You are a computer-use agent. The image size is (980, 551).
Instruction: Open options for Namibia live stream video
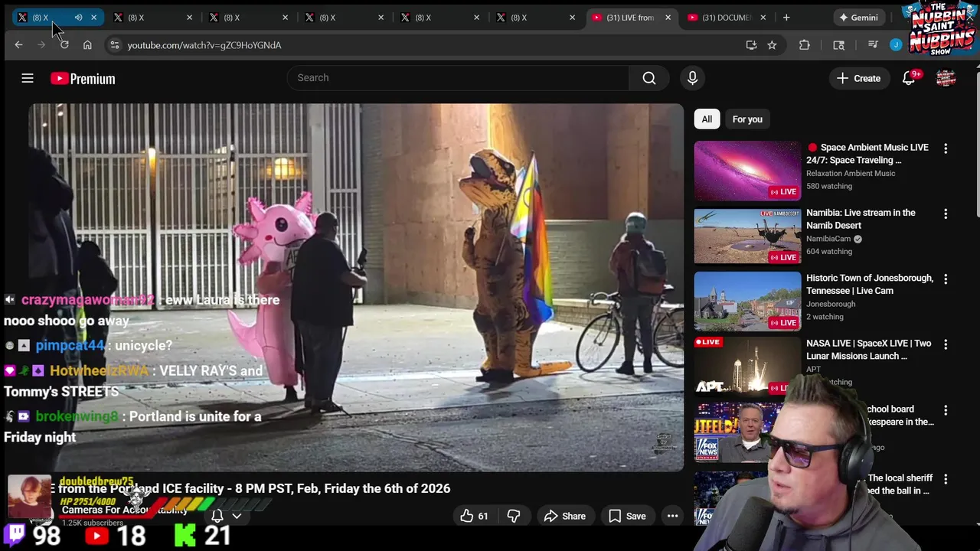(x=946, y=214)
